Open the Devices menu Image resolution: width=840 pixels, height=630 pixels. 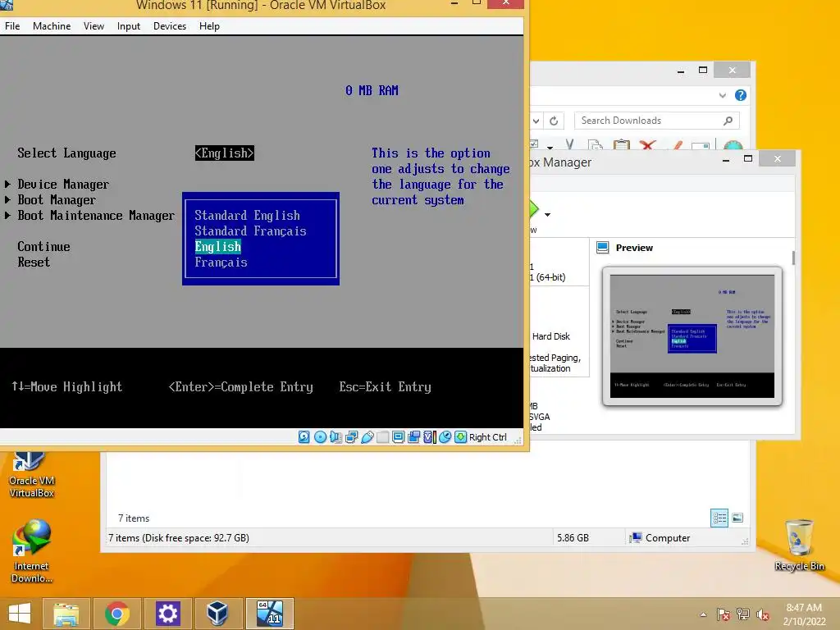(170, 25)
